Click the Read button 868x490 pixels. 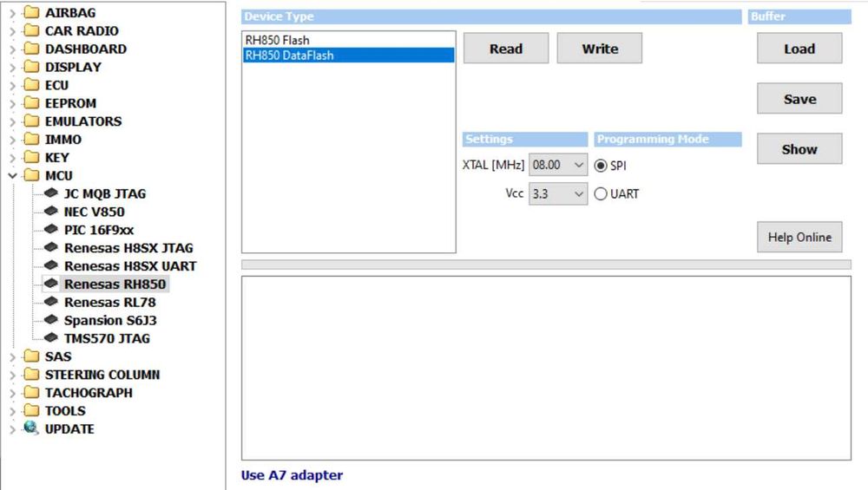[x=506, y=48]
